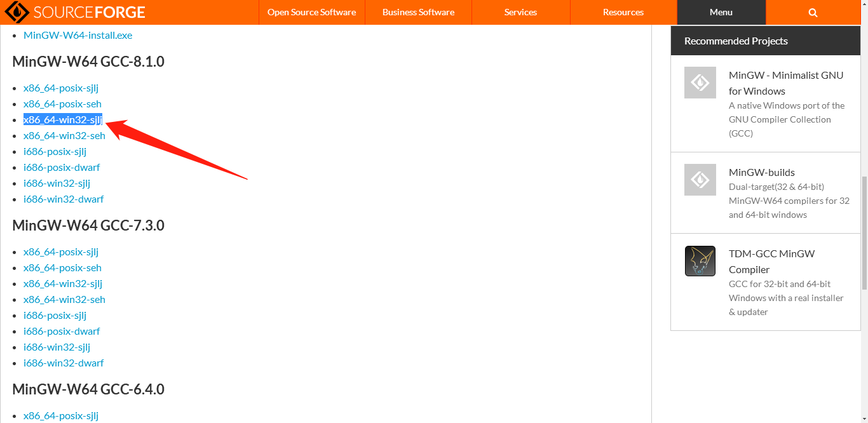Open GCC-8.1.0 x86_64-posix-sjlj link
The image size is (868, 423).
(61, 88)
